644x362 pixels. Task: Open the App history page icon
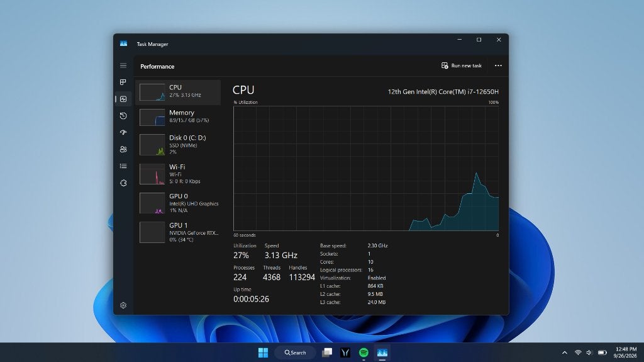tap(123, 116)
